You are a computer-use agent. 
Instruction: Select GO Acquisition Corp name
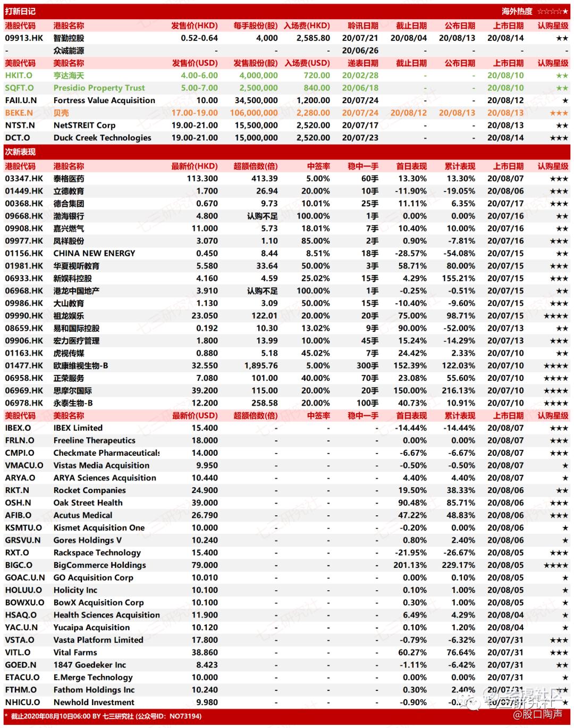[x=93, y=578]
